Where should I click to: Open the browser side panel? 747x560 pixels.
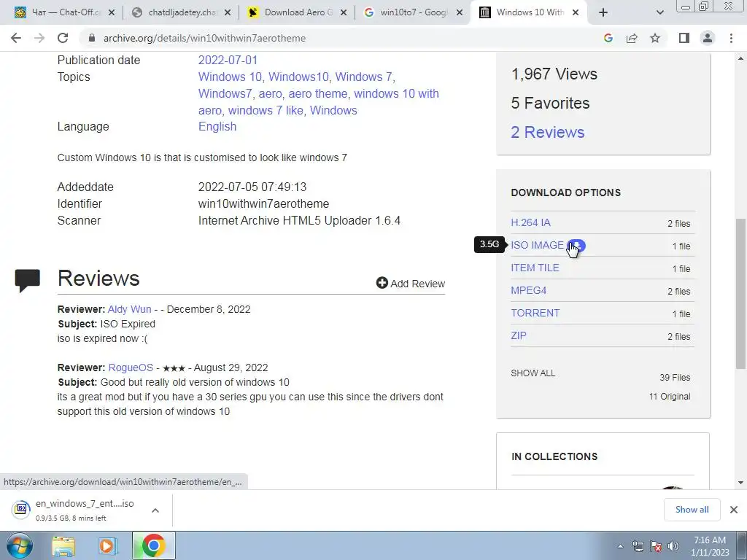pyautogui.click(x=684, y=38)
